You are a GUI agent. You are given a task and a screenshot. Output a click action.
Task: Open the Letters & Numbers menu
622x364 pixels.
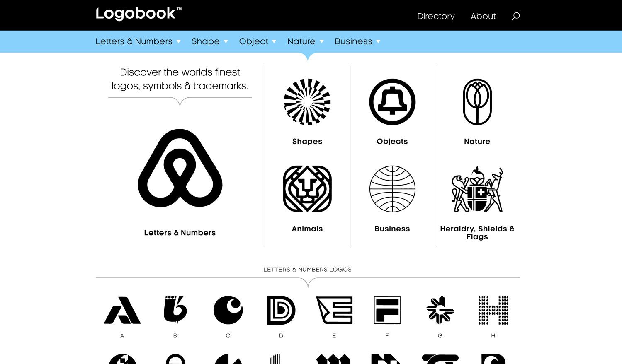pos(134,41)
